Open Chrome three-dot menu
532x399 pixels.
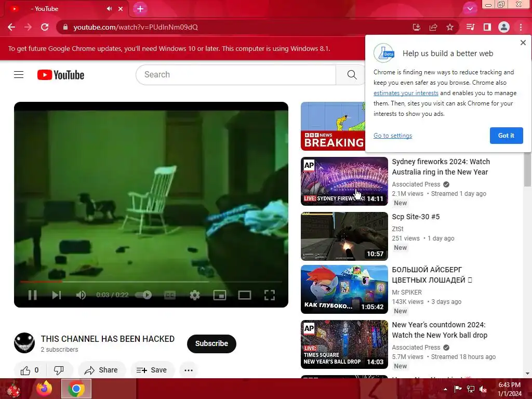pyautogui.click(x=521, y=27)
